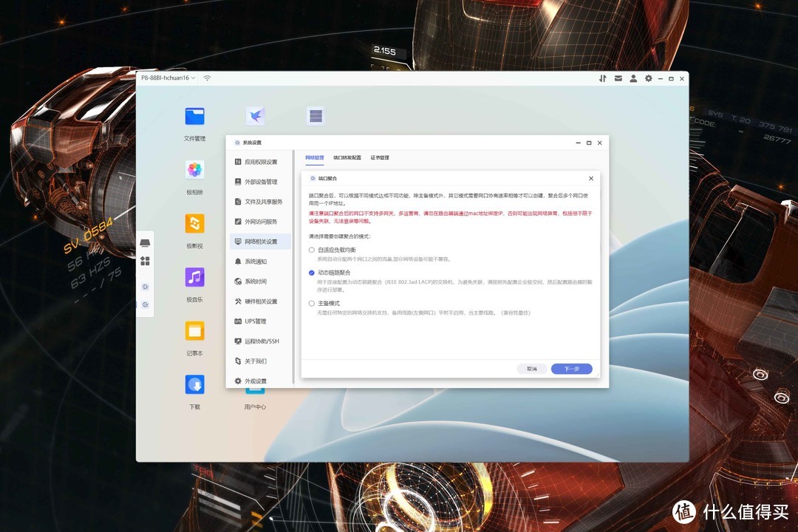Select the 动态链路聚合 radio button
Image resolution: width=798 pixels, height=532 pixels.
(311, 273)
